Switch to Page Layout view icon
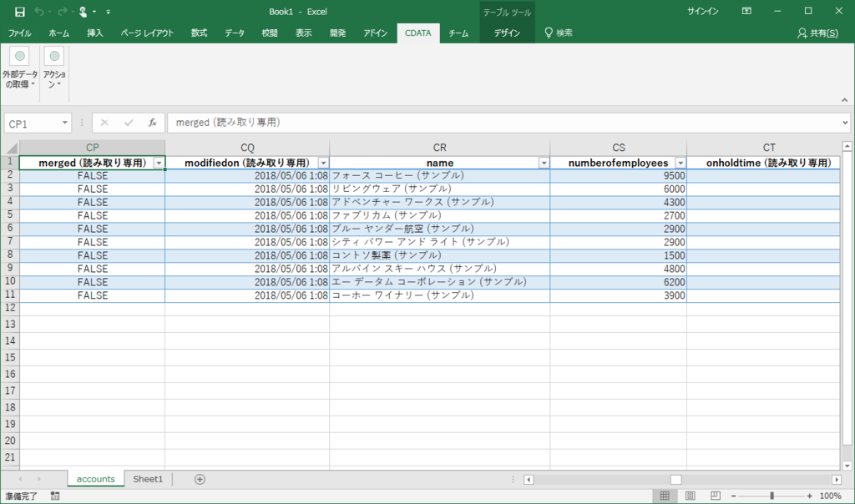 tap(691, 496)
